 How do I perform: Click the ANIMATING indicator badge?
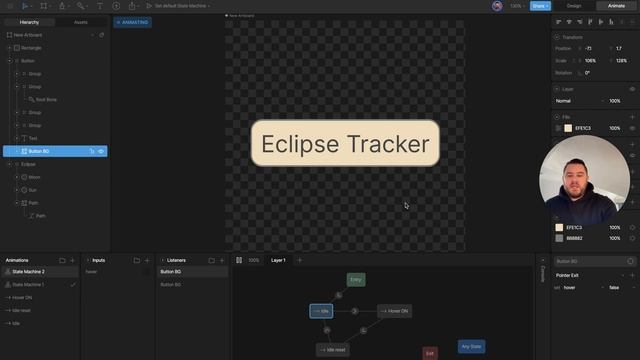[132, 22]
